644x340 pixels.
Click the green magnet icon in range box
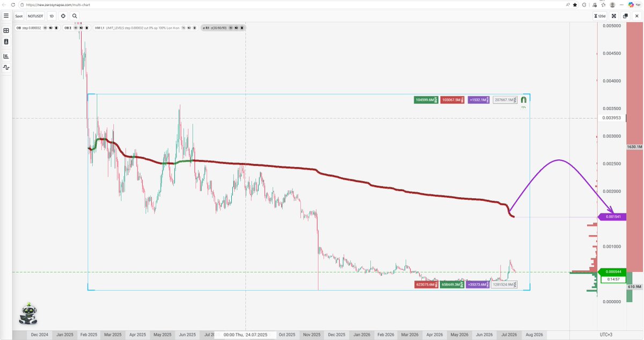[524, 99]
